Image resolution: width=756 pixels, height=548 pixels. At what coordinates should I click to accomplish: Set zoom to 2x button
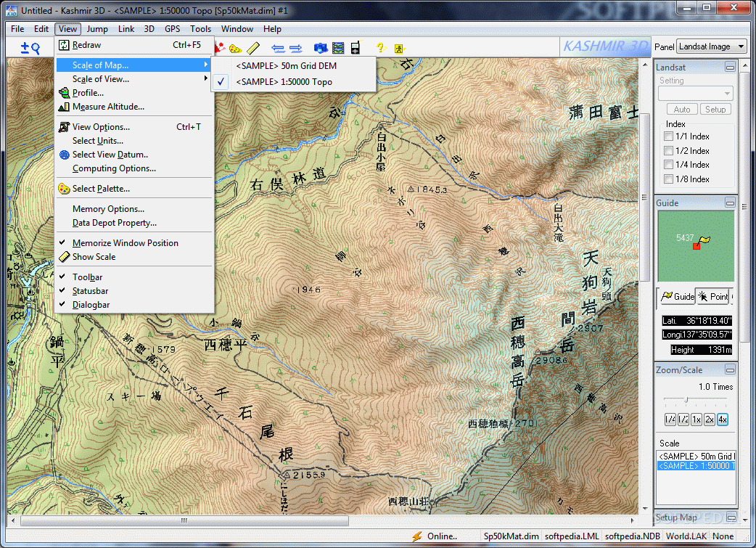tap(710, 420)
